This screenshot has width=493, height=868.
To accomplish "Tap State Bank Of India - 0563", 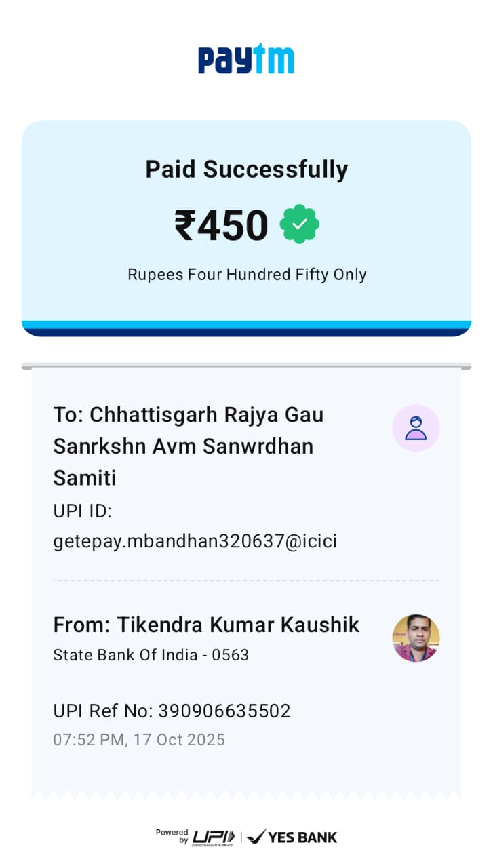I will [x=151, y=655].
